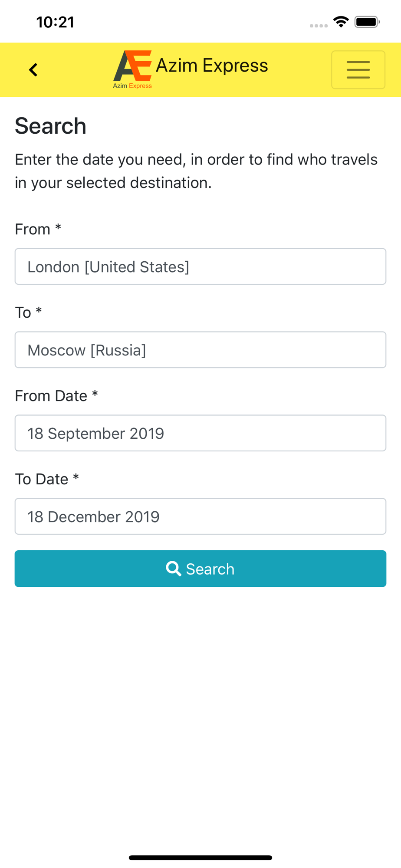Viewport: 401px width, 868px height.
Task: Tap the home indicator bar
Action: pyautogui.click(x=200, y=858)
